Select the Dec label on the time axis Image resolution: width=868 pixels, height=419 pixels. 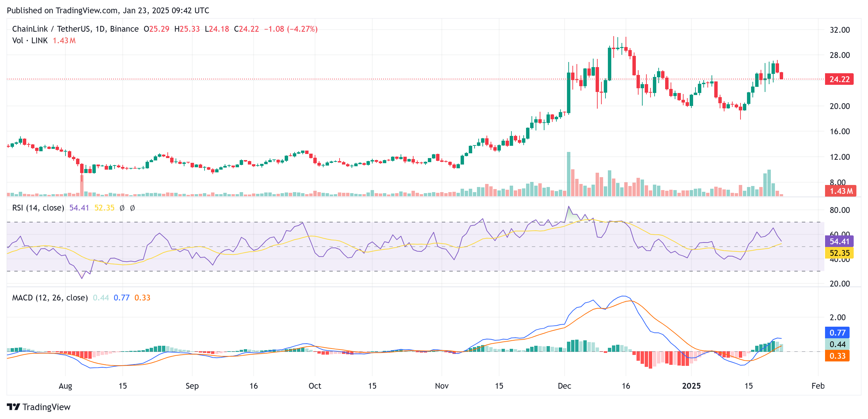565,386
